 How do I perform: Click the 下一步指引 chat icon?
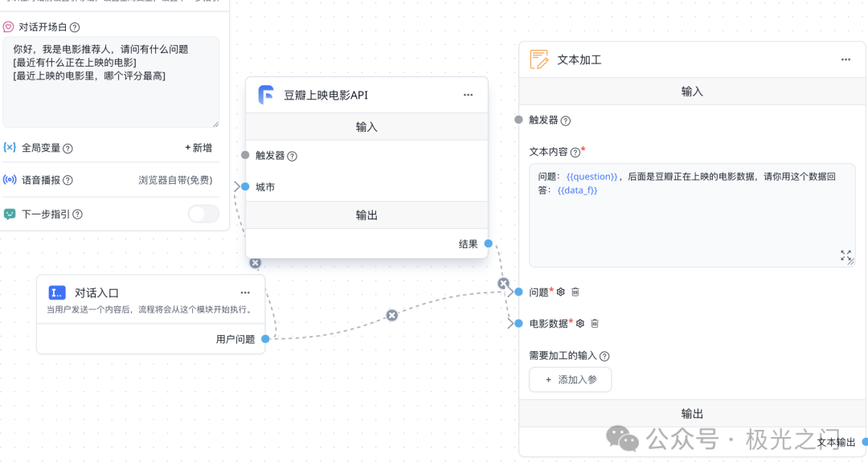click(10, 214)
